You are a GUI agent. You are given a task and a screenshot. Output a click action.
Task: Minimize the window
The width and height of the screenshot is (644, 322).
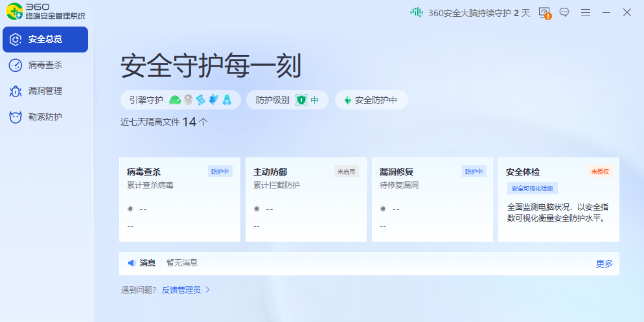click(606, 13)
